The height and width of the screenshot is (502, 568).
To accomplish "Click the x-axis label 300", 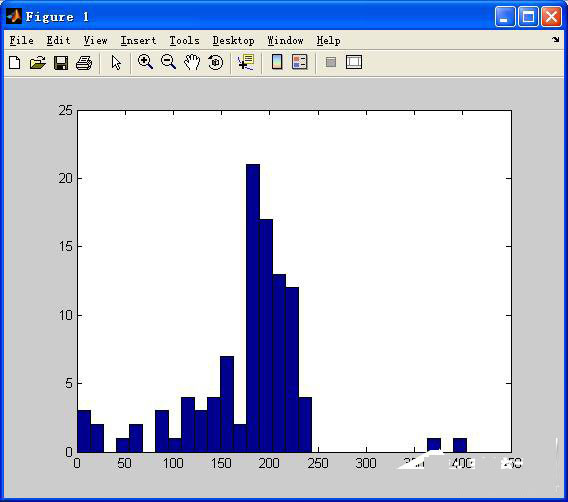I will tap(366, 463).
